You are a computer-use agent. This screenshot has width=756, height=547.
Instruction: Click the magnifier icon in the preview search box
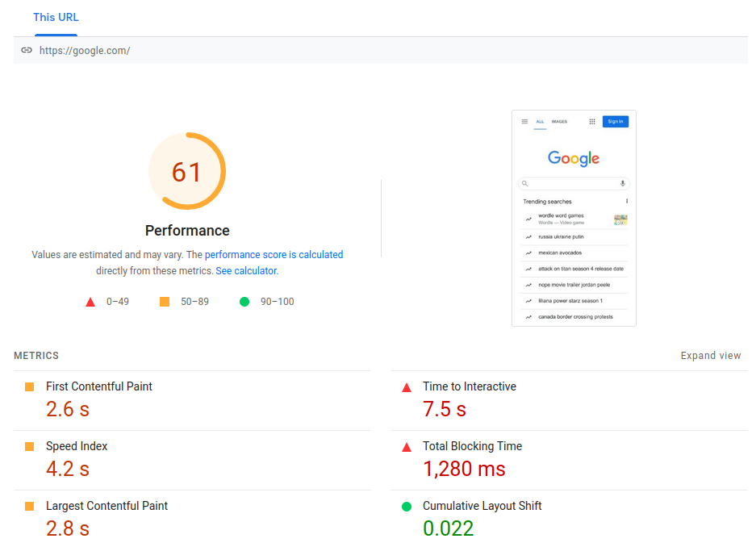pyautogui.click(x=525, y=184)
